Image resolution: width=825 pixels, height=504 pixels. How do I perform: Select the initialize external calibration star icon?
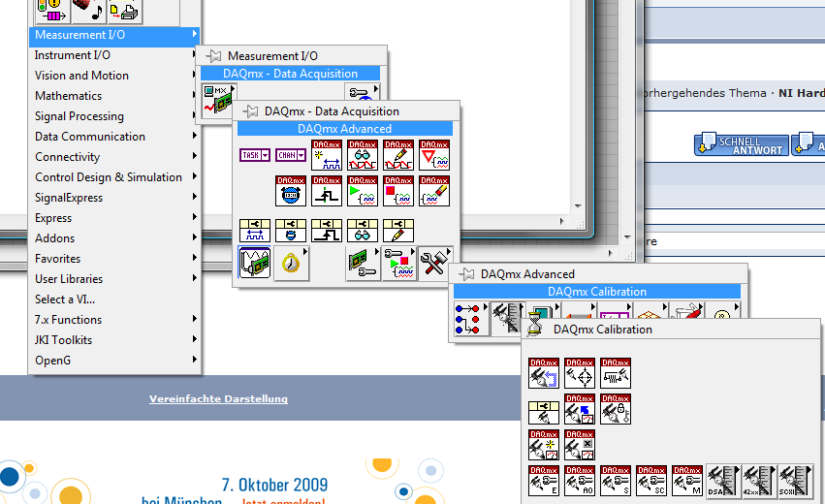coord(544,445)
